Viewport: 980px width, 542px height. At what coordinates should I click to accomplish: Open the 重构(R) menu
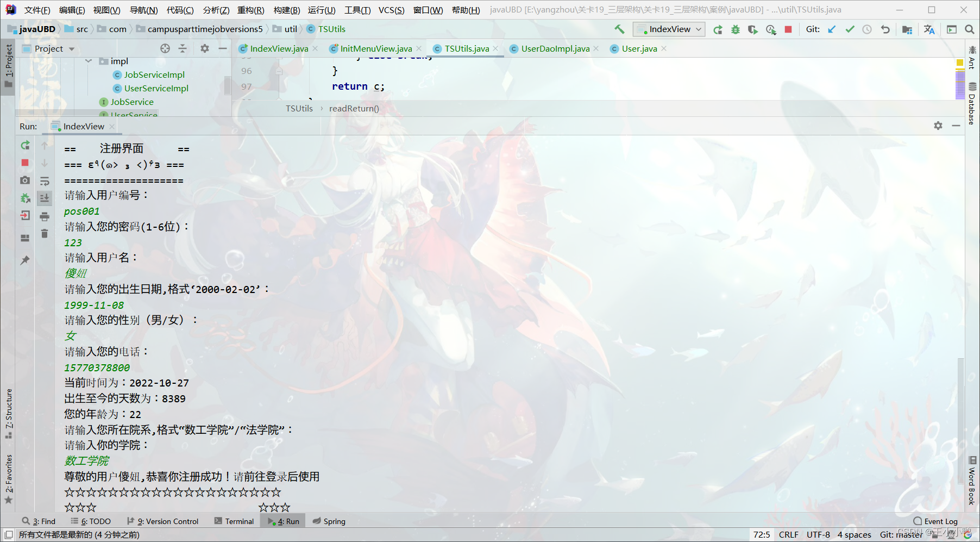251,10
